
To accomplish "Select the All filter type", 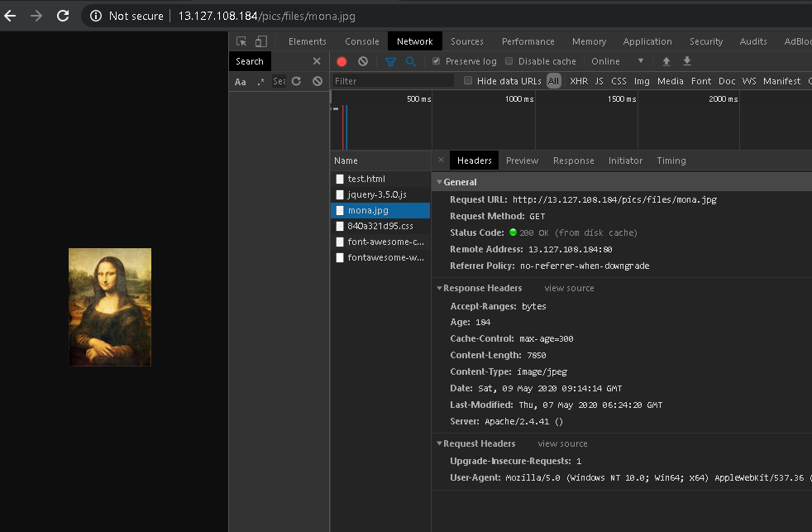I will click(x=553, y=81).
